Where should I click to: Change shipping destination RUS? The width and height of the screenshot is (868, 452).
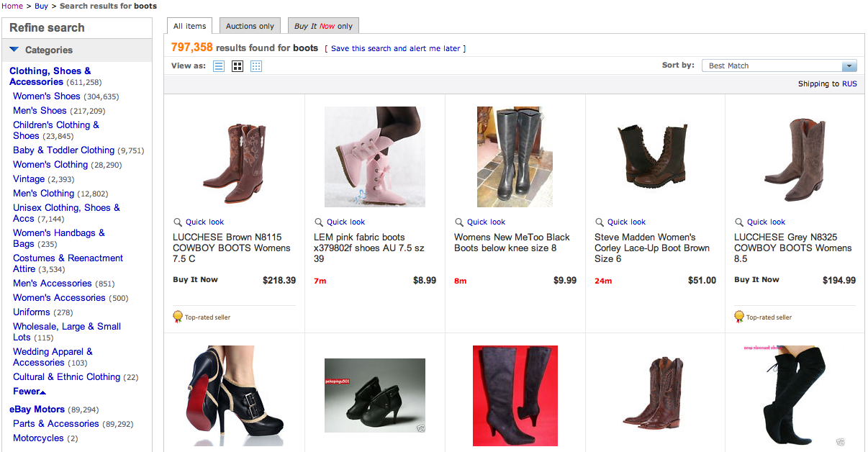coord(849,83)
